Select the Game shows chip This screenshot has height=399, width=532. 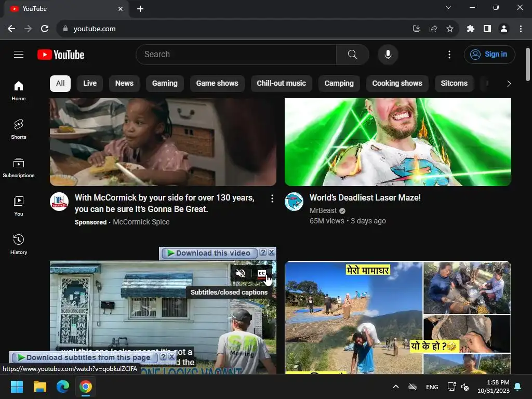point(217,84)
